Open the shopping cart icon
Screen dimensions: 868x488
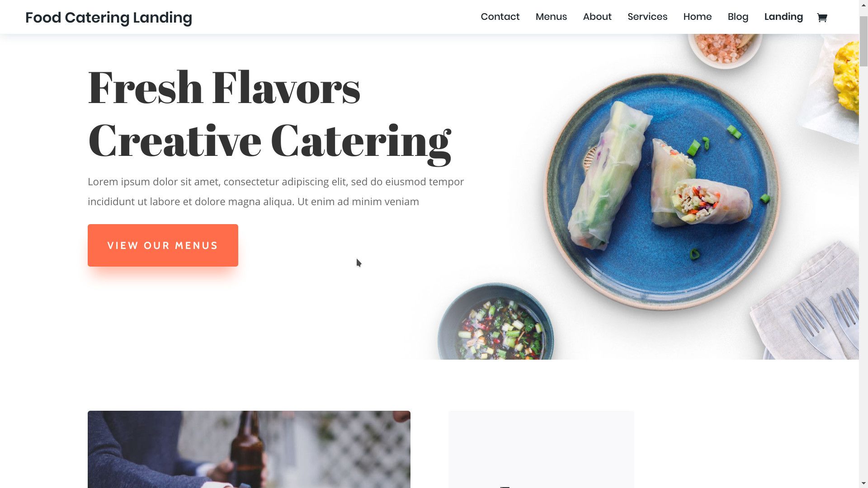[822, 17]
